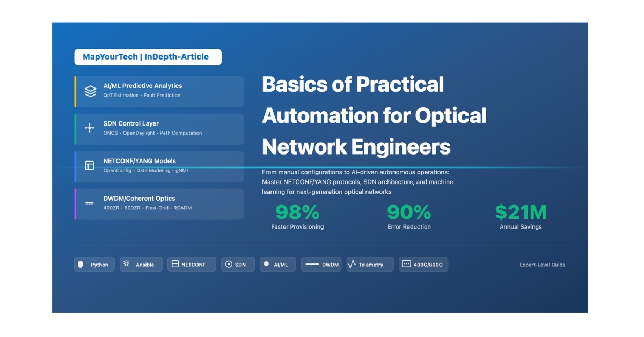Viewport: 644px width, 337px height.
Task: Click the layout icon beside NETCONF/YANG Models
Action: pos(90,165)
